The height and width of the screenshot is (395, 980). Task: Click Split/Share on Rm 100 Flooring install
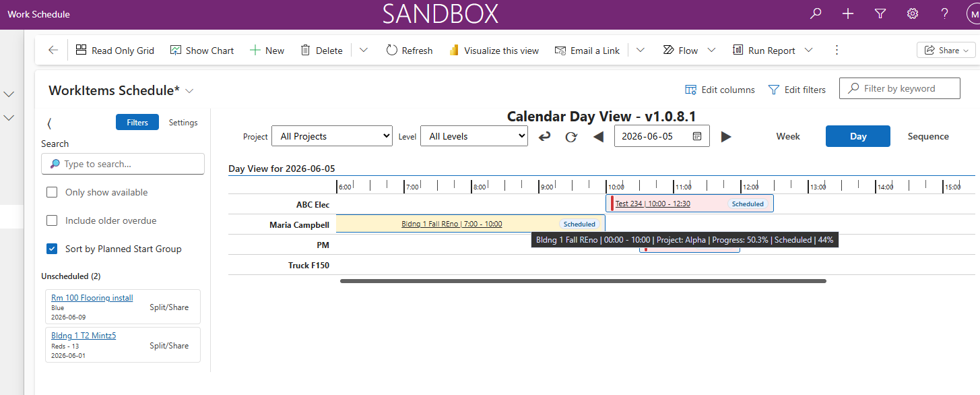tap(169, 307)
